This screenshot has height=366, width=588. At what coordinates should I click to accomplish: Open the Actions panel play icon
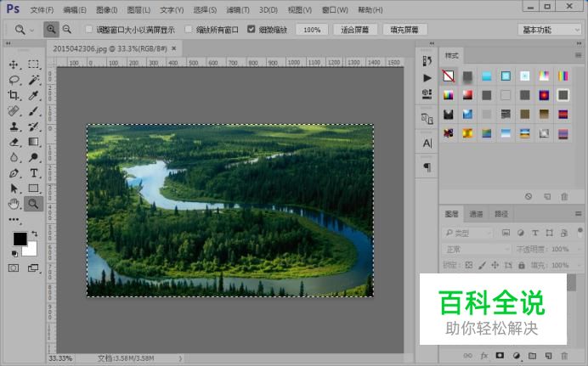pyautogui.click(x=427, y=78)
